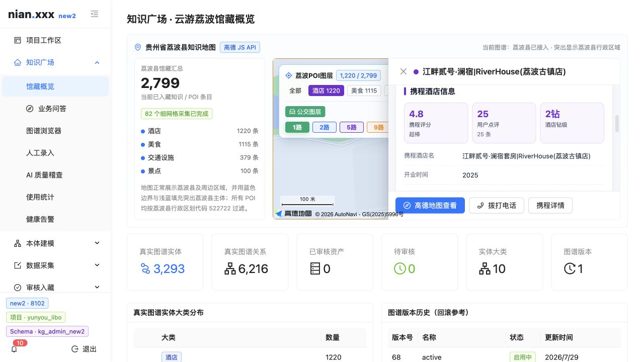The height and width of the screenshot is (362, 644).
Task: Click the 业务问答 compass icon
Action: (x=30, y=109)
